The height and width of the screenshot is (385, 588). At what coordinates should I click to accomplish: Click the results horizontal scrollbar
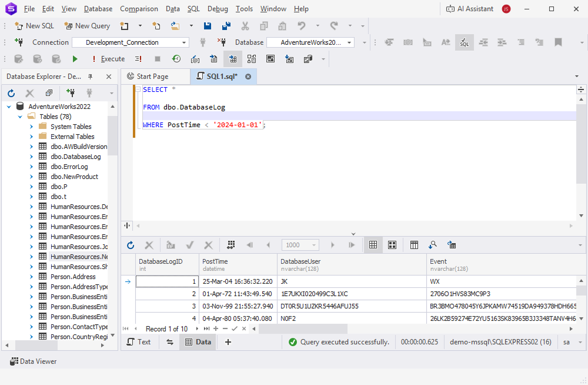(x=303, y=328)
